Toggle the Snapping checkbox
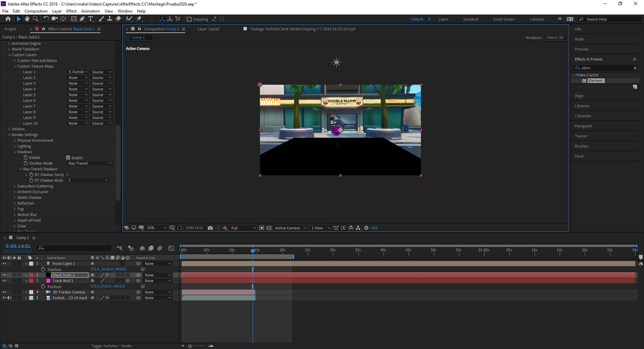Image resolution: width=644 pixels, height=349 pixels. pos(189,19)
